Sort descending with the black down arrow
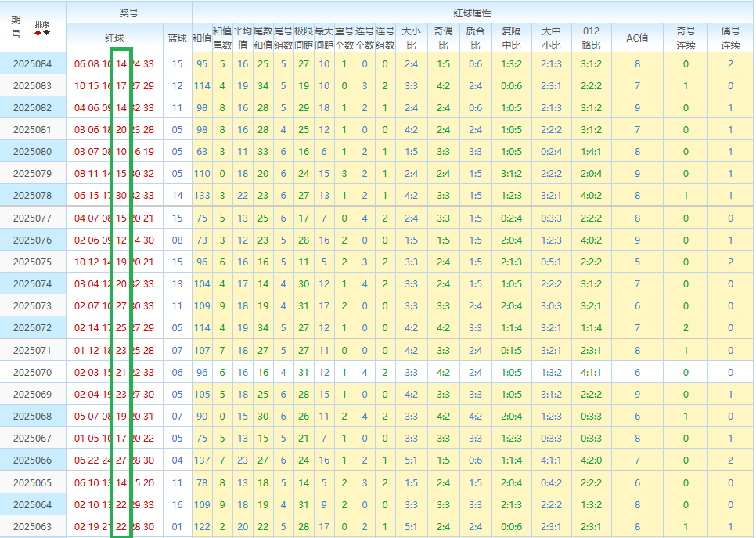This screenshot has width=756, height=538. tap(46, 33)
